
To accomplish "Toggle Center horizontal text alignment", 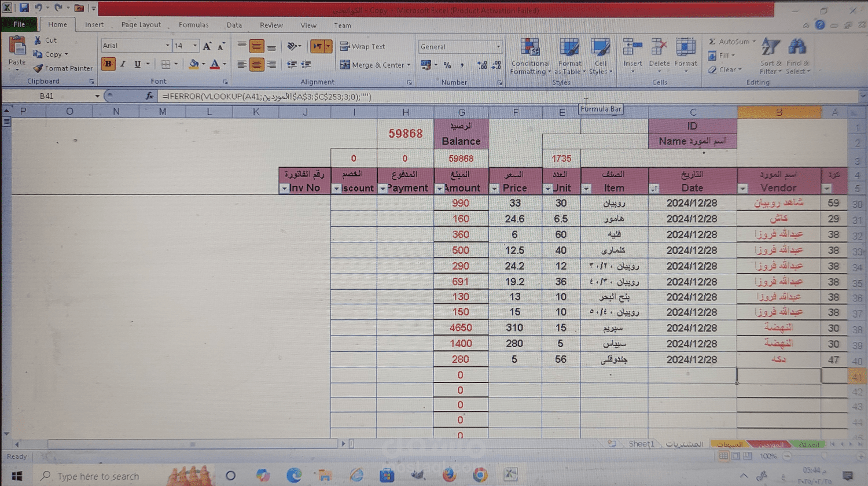I will click(x=256, y=65).
